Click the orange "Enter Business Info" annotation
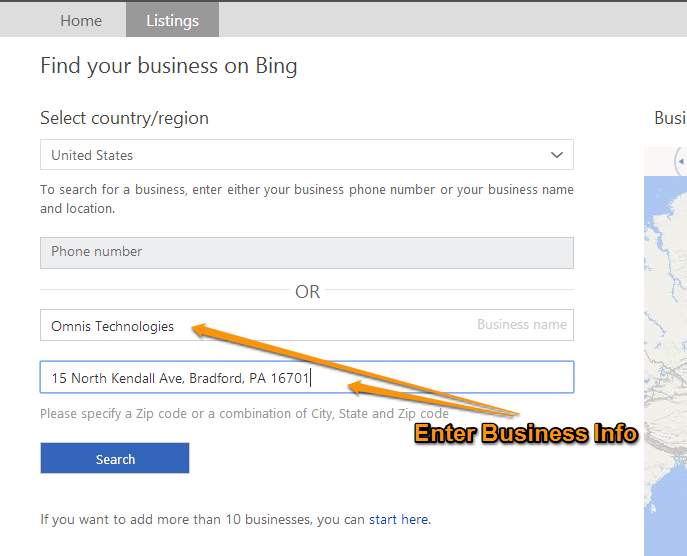Screen dimensions: 687x556 [526, 434]
